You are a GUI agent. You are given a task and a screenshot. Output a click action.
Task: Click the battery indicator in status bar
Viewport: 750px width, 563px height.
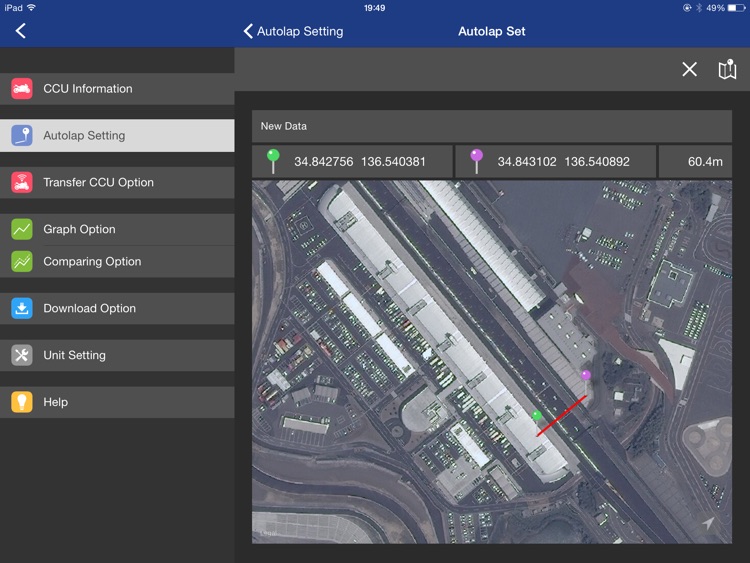point(736,8)
